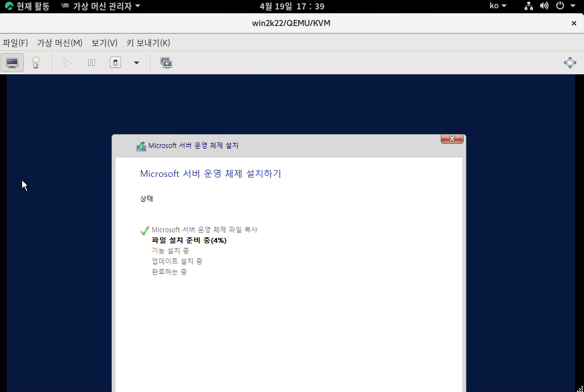
Task: Open the manage VM snapshots view
Action: point(166,63)
